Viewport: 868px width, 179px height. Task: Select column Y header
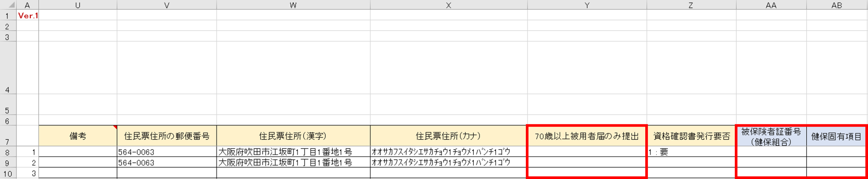[x=587, y=5]
